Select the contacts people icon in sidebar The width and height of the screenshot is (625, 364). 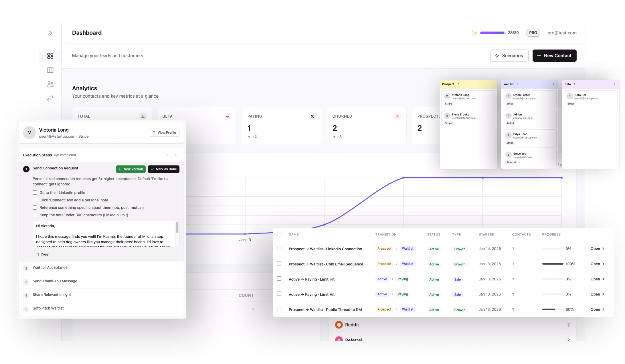[x=50, y=84]
